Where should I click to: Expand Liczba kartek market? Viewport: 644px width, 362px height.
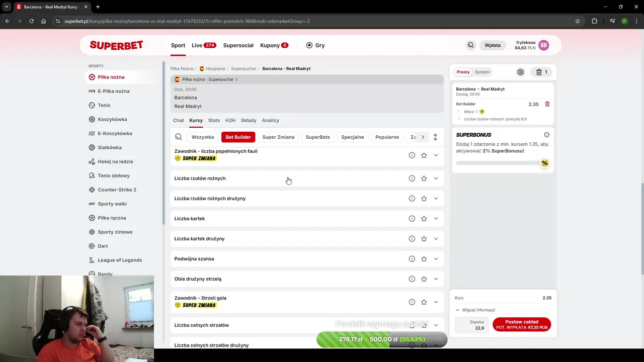[x=436, y=219]
